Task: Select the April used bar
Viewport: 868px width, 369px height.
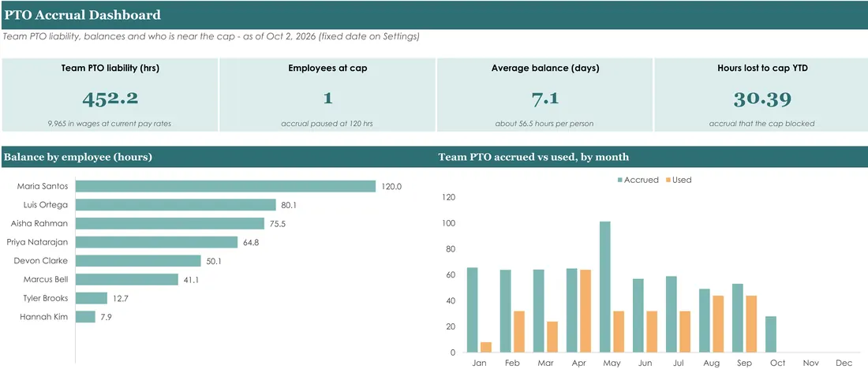Action: tap(586, 311)
